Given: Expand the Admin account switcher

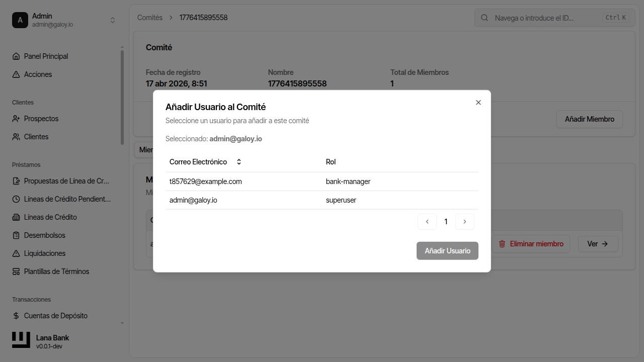Looking at the screenshot, I should [x=113, y=20].
